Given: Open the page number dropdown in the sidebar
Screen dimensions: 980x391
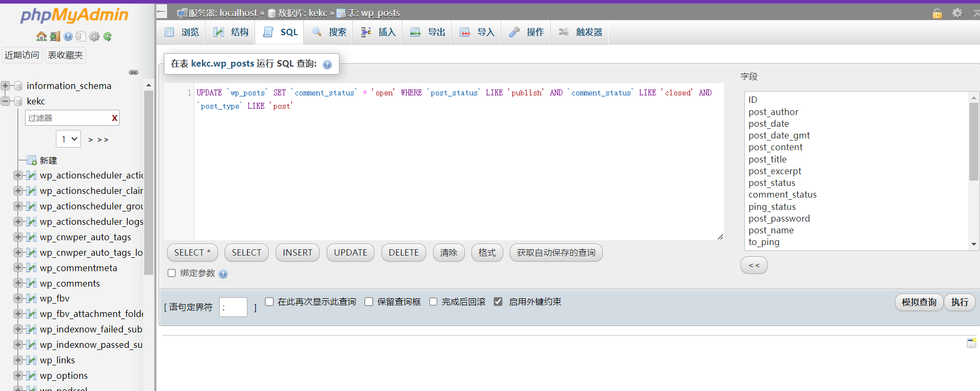Looking at the screenshot, I should (68, 139).
